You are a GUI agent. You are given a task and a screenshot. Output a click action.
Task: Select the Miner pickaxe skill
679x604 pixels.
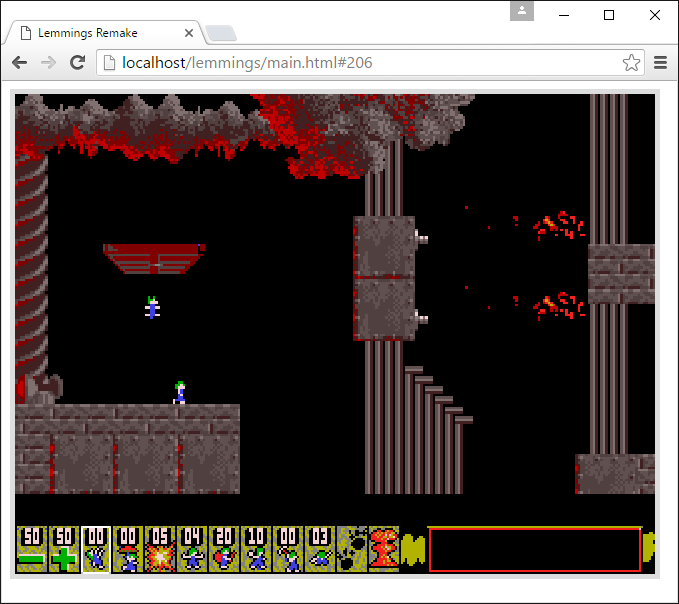tap(288, 549)
